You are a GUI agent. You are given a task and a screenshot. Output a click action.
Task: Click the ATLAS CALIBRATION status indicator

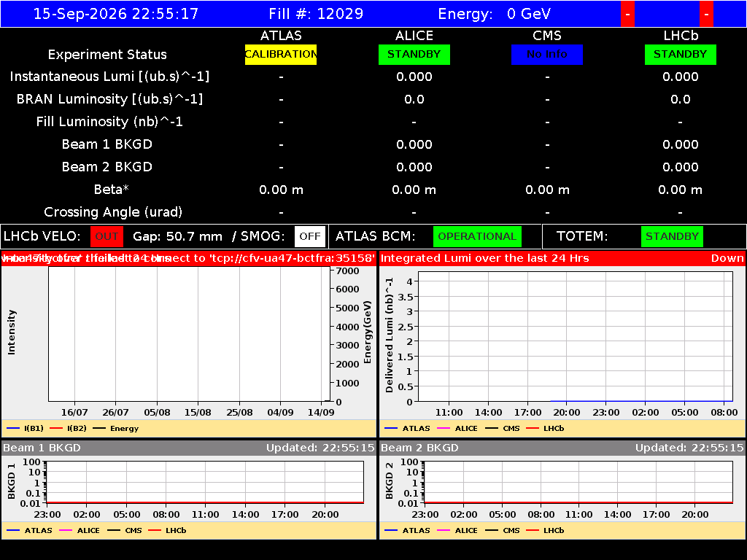(281, 55)
